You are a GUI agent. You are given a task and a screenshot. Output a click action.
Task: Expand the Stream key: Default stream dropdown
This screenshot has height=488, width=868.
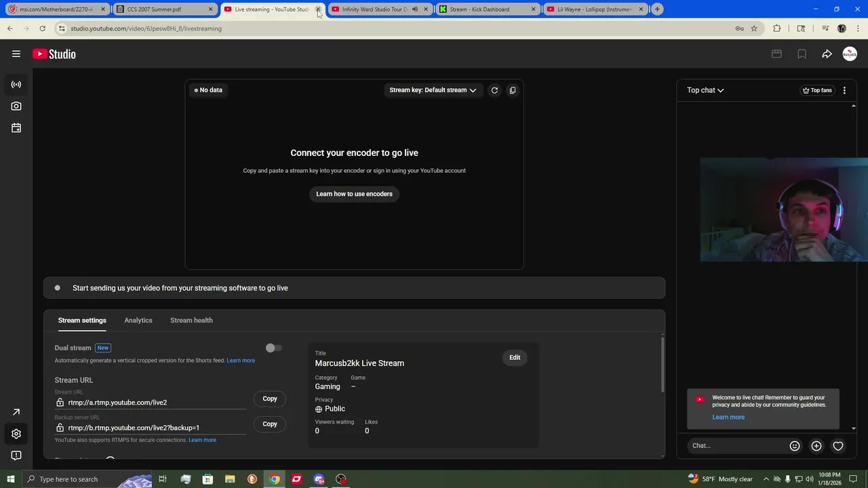(x=433, y=90)
